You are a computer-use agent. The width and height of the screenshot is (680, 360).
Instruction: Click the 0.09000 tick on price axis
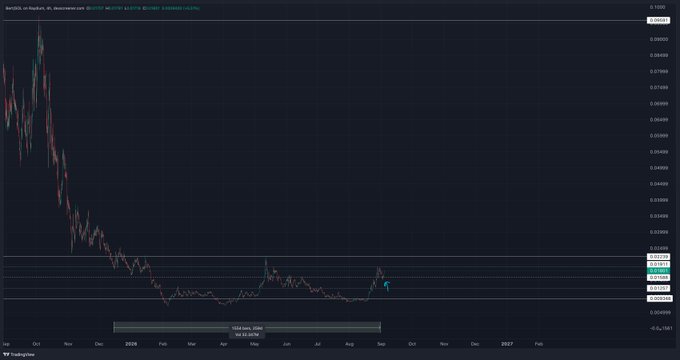pyautogui.click(x=658, y=39)
